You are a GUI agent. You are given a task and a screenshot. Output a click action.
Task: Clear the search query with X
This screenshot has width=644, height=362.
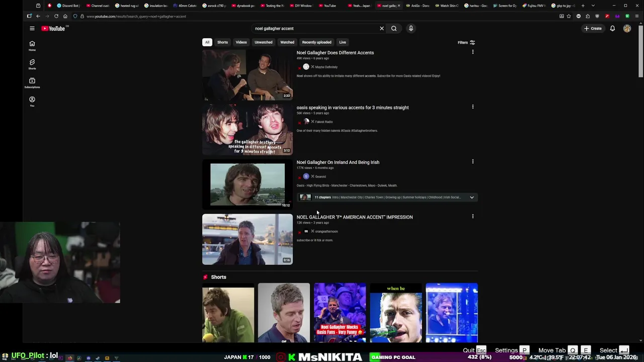[x=381, y=29]
